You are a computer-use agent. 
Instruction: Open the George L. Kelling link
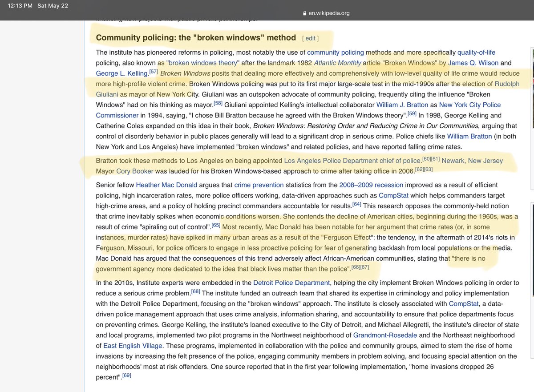point(121,73)
